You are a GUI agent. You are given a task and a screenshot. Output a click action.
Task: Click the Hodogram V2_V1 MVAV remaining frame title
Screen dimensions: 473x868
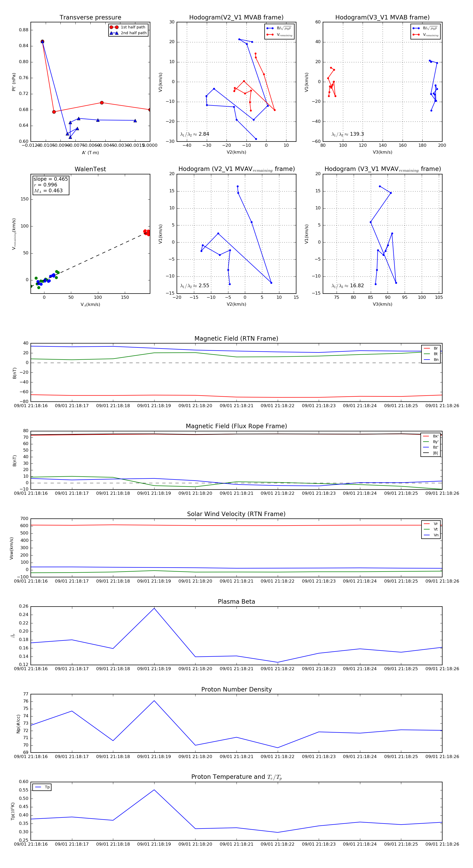pos(236,169)
